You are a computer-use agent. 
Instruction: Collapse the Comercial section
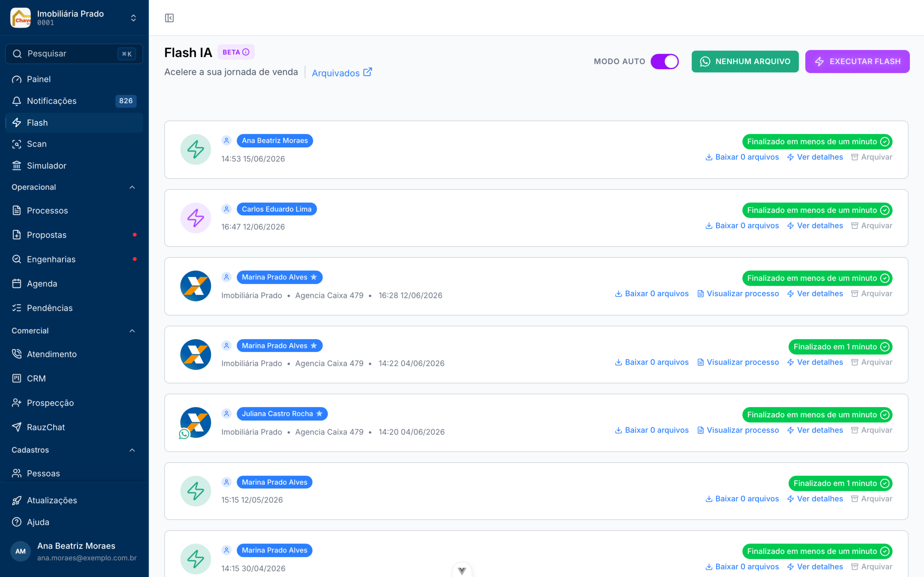[132, 331]
